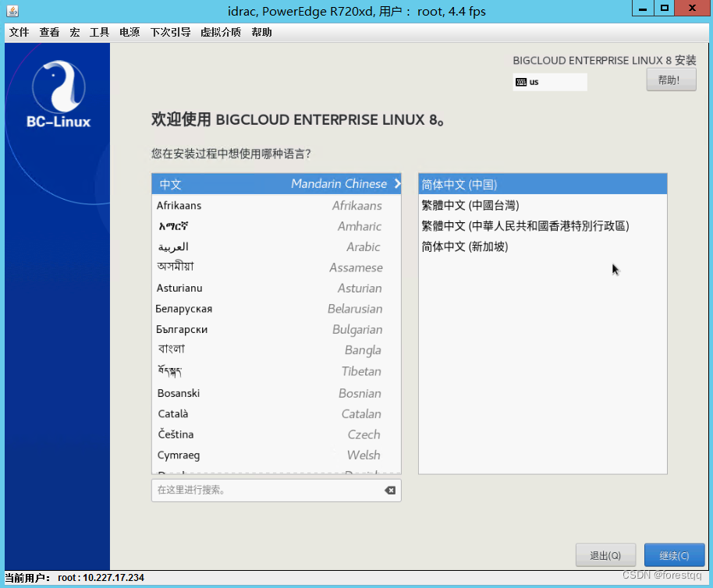This screenshot has height=588, width=713.
Task: Select the Arabic language row
Action: pyautogui.click(x=276, y=246)
